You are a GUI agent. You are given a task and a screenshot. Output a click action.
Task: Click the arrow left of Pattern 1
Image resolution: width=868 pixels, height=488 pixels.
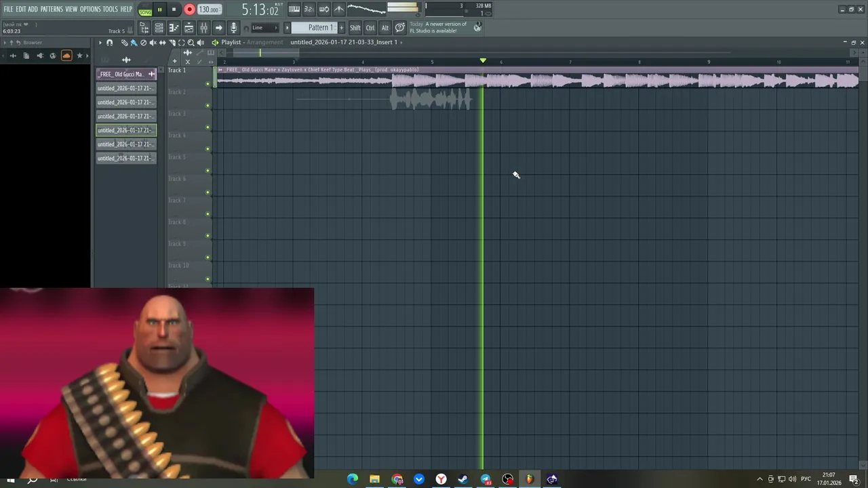[288, 28]
